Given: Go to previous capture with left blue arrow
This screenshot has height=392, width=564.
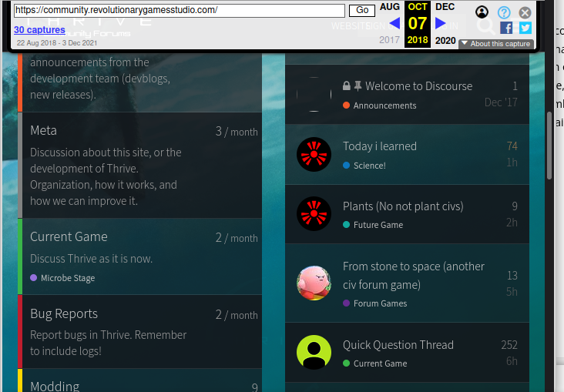Looking at the screenshot, I should coord(394,23).
